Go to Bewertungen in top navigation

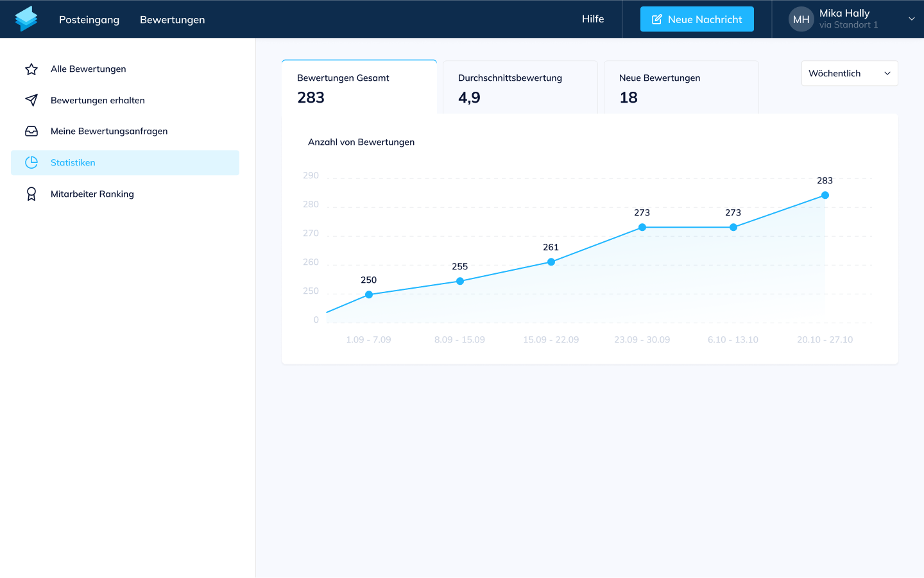173,20
